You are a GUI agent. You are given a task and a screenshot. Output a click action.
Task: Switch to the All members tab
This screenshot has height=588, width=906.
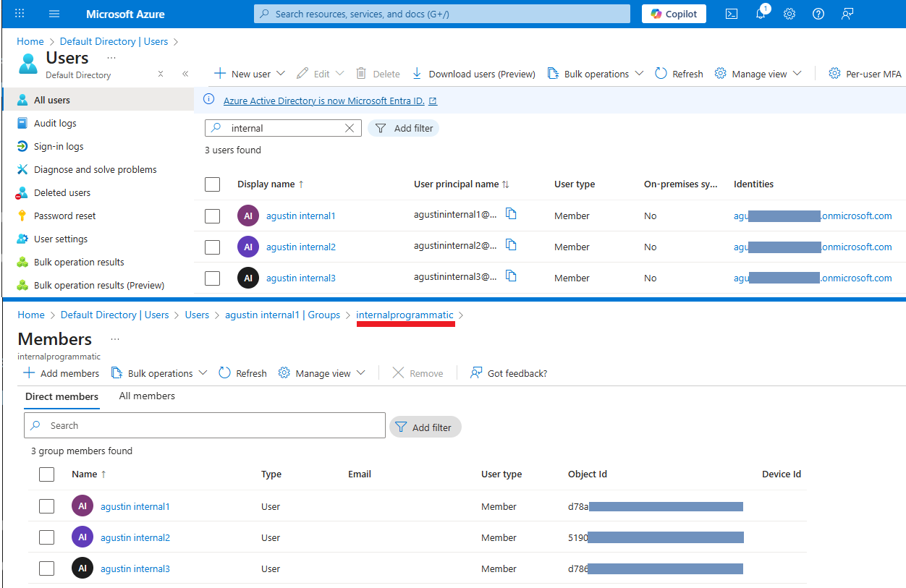[x=147, y=396]
